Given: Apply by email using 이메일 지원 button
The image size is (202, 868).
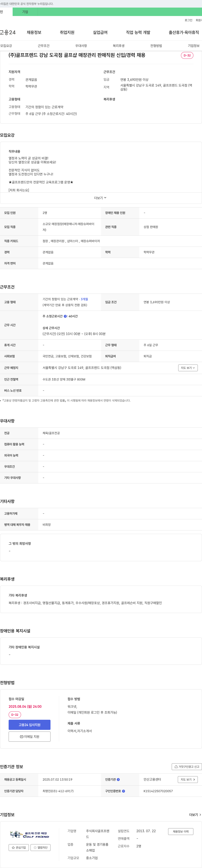Looking at the screenshot, I should click(x=30, y=736).
